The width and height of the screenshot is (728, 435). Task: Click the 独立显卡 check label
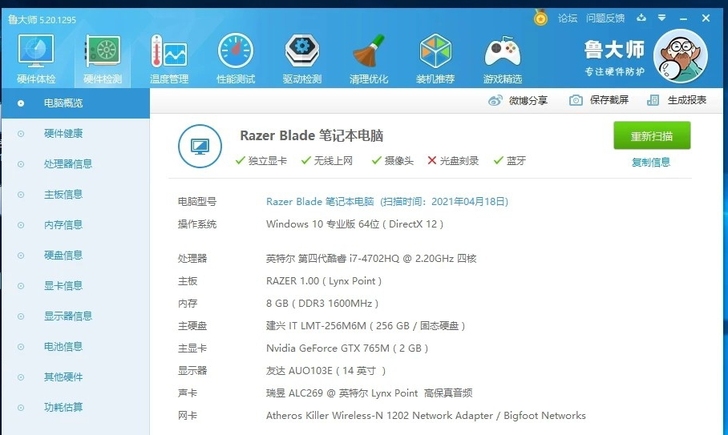coord(261,161)
